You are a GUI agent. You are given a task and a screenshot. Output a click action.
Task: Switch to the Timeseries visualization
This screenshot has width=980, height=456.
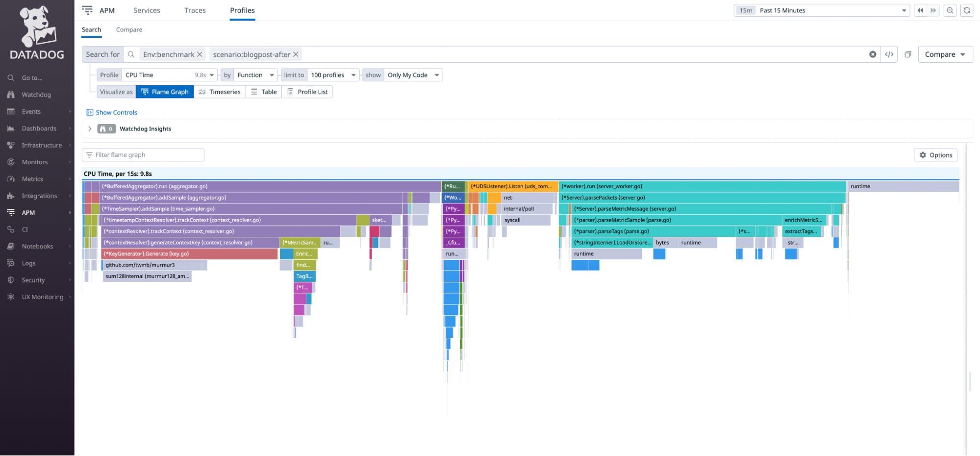coord(220,92)
